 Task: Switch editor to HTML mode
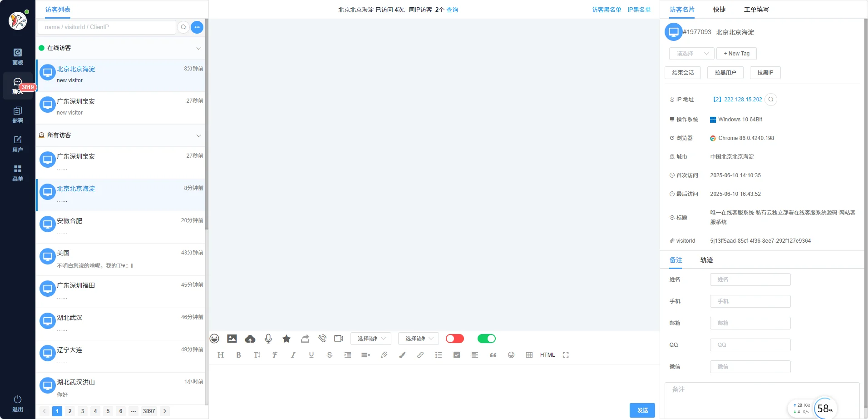tap(547, 355)
